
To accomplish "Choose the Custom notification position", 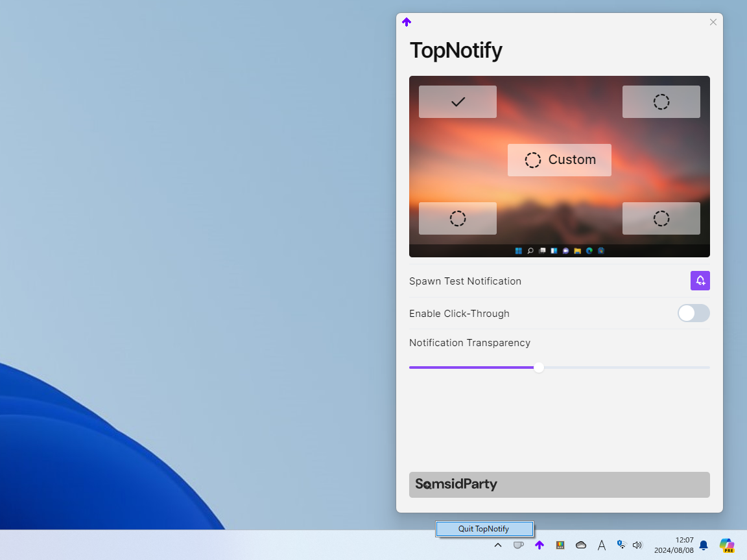I will (560, 160).
